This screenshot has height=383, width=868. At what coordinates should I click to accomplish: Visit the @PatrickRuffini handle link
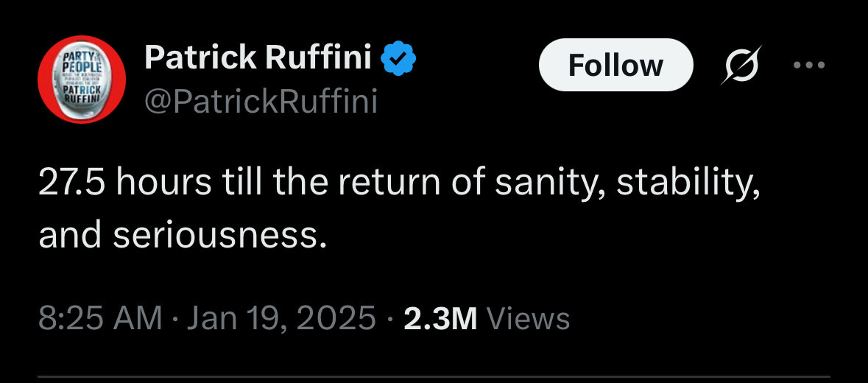coord(261,102)
